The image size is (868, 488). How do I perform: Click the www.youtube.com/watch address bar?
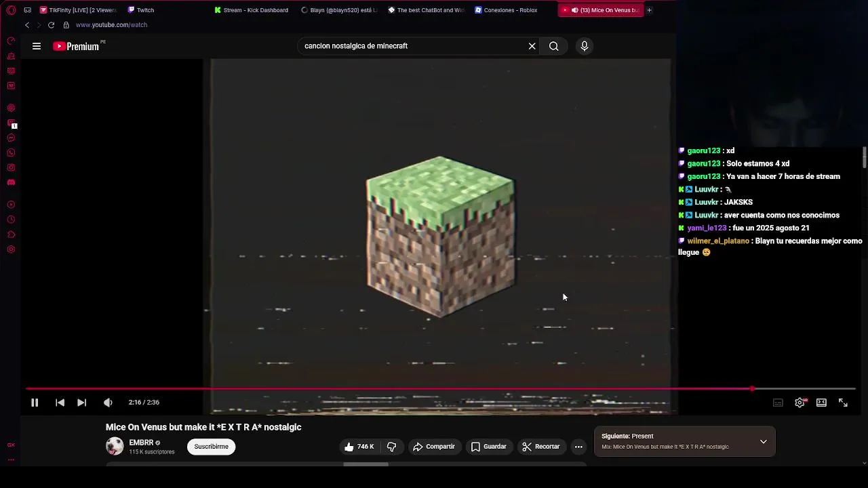pos(111,25)
